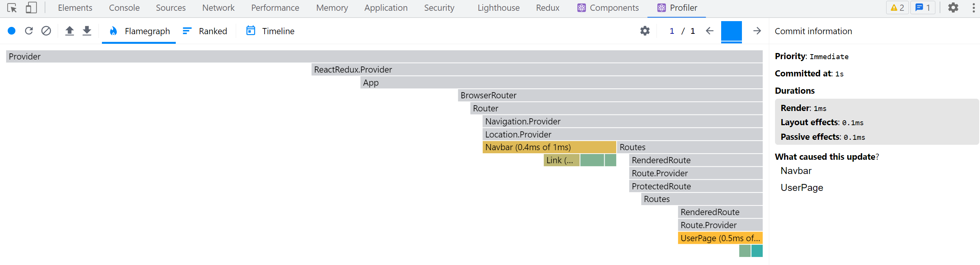
Task: Click the blue record profiling button
Action: pos(12,31)
